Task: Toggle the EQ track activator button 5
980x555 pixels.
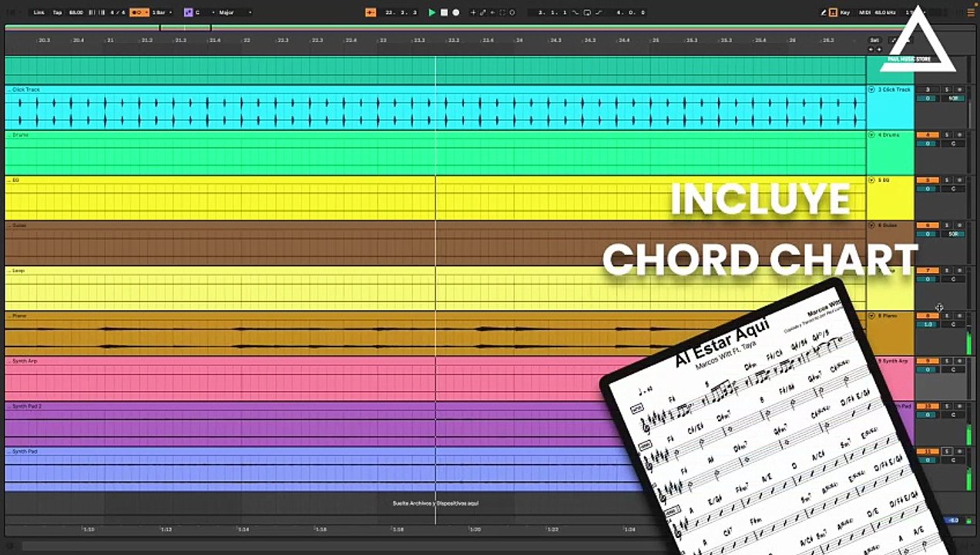Action: coord(928,180)
